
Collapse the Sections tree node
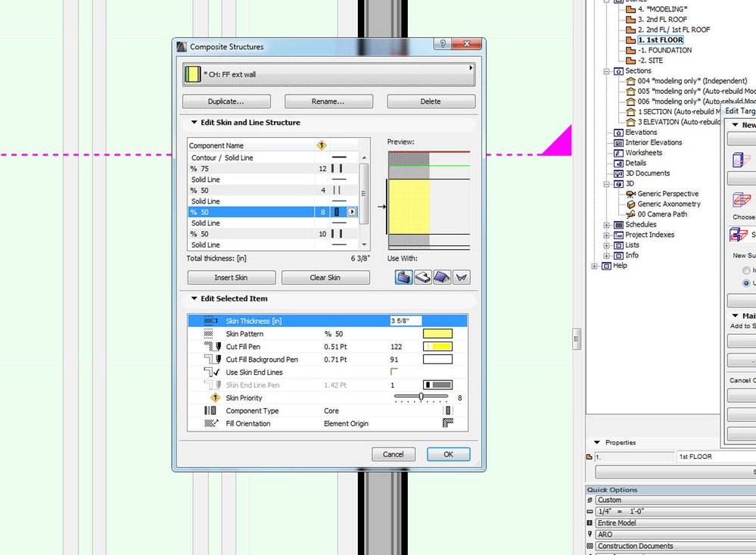pos(606,71)
